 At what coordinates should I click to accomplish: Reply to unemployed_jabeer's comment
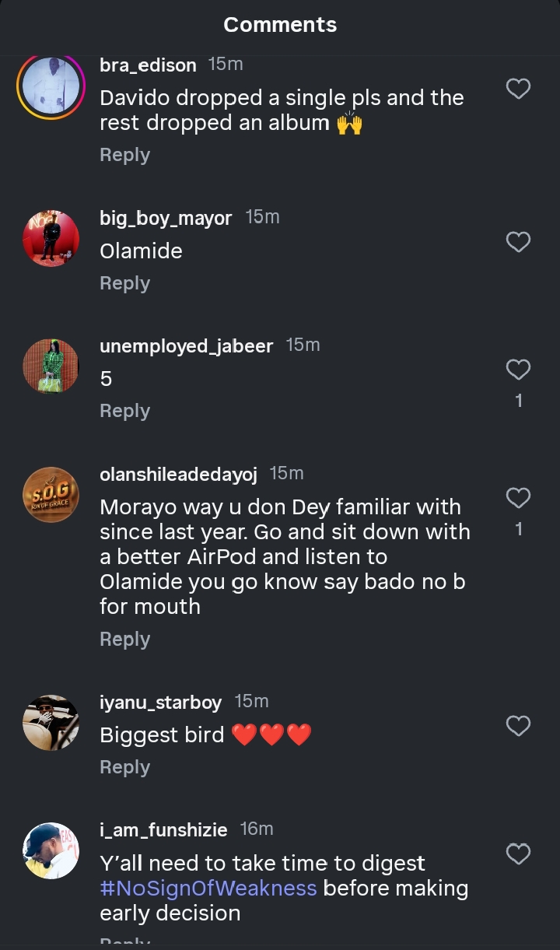[x=124, y=411]
